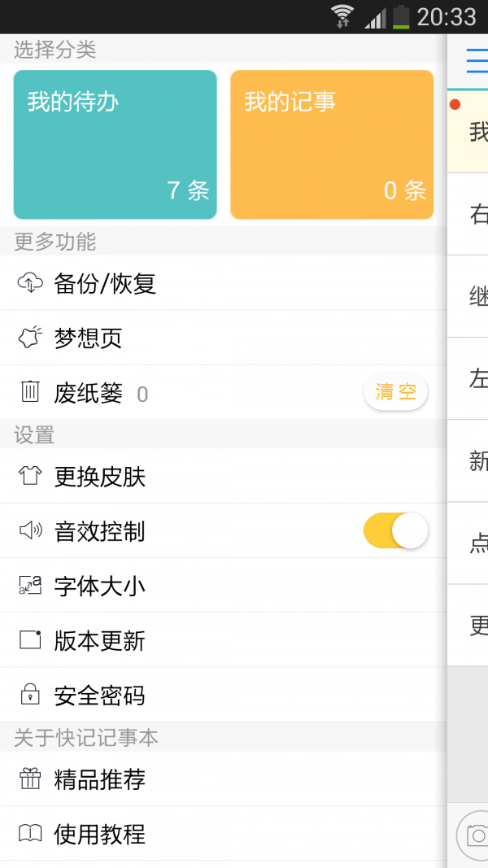
Task: Tap the lock security password icon
Action: [x=30, y=696]
